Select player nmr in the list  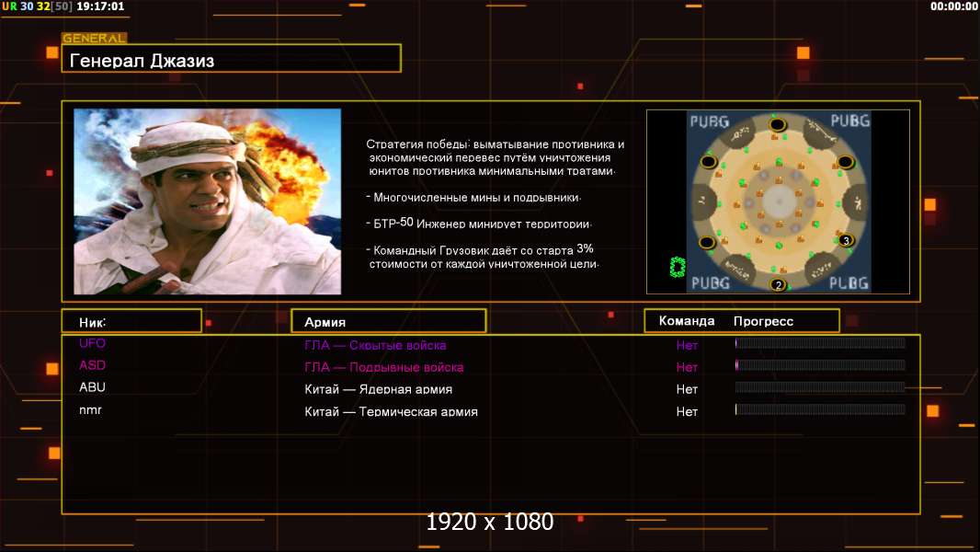click(90, 410)
